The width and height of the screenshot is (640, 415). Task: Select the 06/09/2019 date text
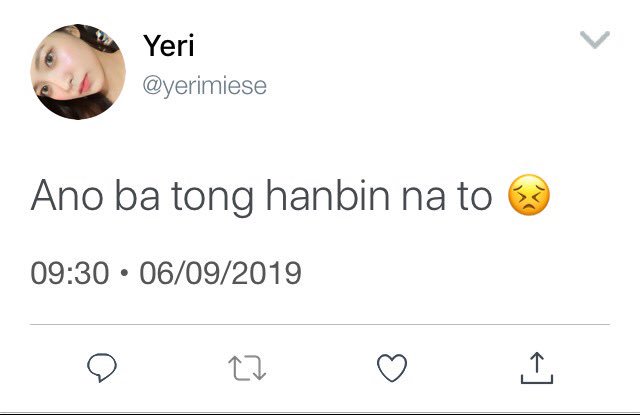220,273
